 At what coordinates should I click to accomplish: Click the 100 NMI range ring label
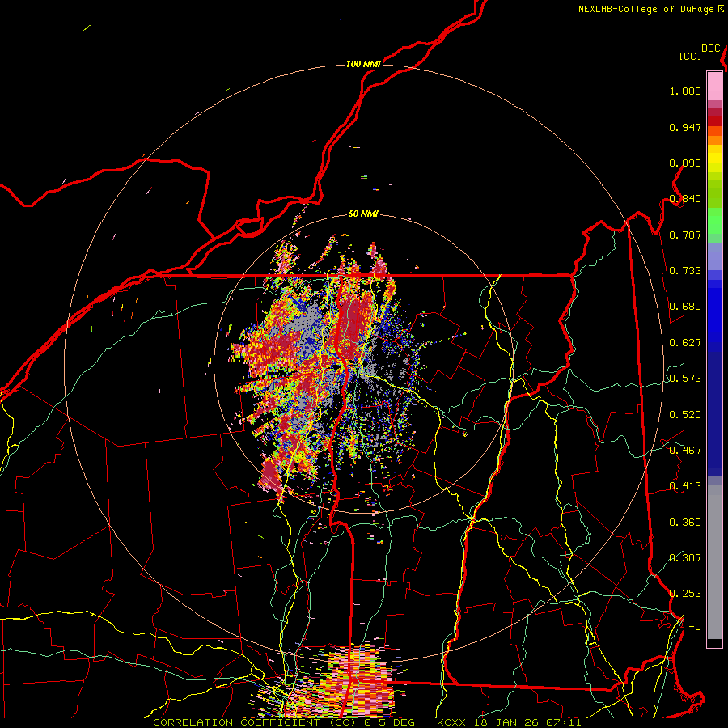[x=363, y=64]
